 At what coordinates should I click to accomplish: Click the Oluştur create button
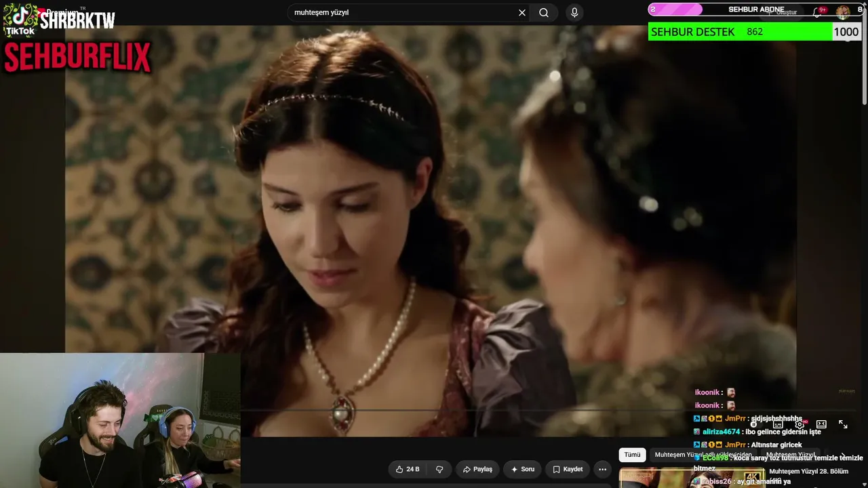[783, 12]
